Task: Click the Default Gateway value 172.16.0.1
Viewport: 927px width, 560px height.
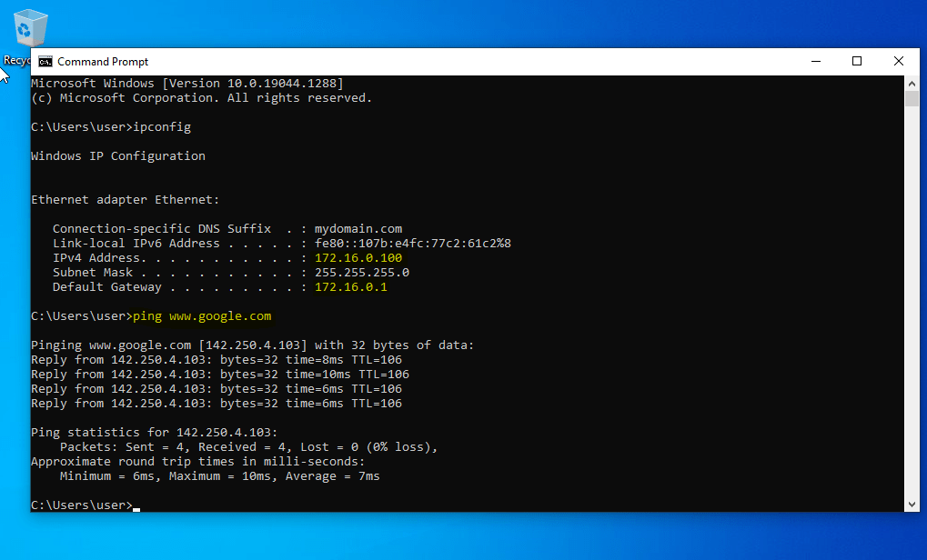Action: 351,287
